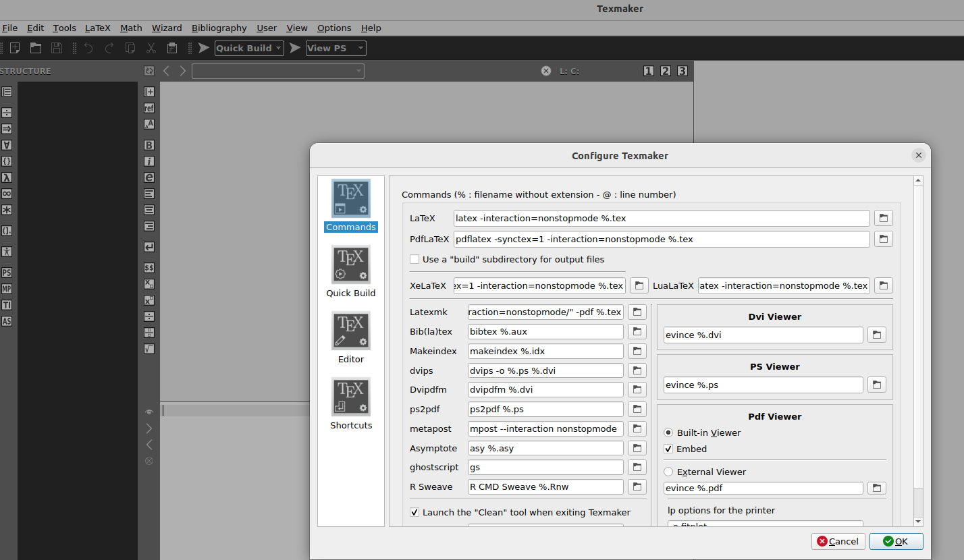Insert square root with √ icon
This screenshot has width=964, height=560.
(x=149, y=349)
